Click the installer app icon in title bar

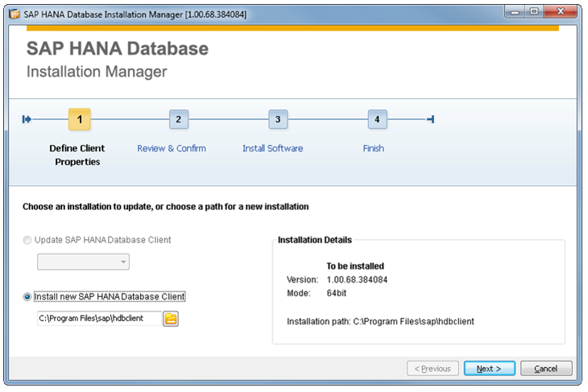pos(15,14)
